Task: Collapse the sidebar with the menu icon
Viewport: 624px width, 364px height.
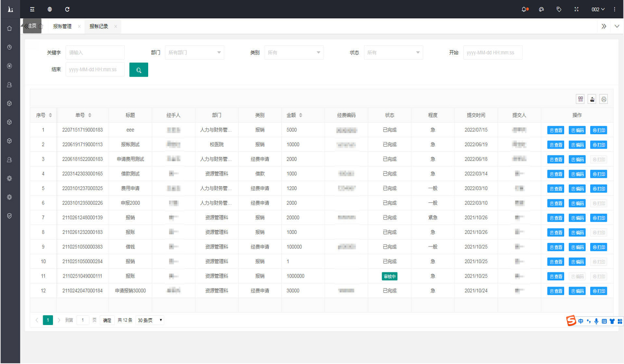Action: click(x=32, y=9)
